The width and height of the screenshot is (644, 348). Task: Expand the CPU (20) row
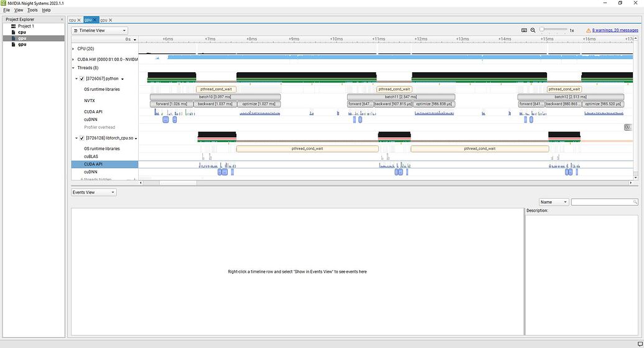tap(73, 49)
